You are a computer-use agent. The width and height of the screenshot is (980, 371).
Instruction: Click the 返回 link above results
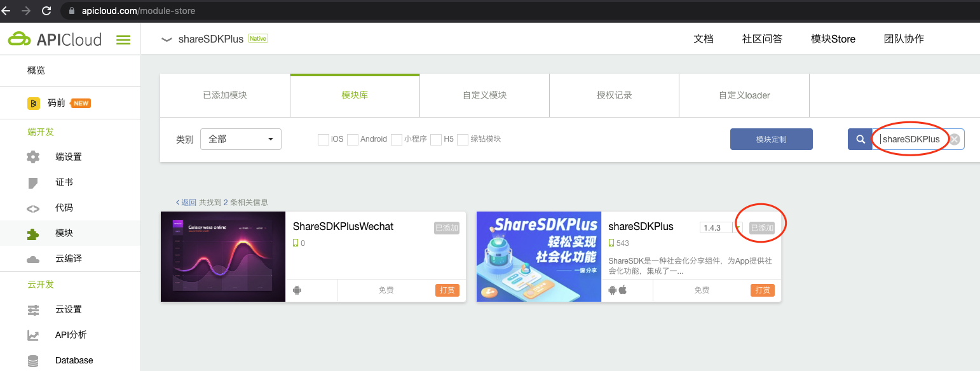(x=186, y=202)
